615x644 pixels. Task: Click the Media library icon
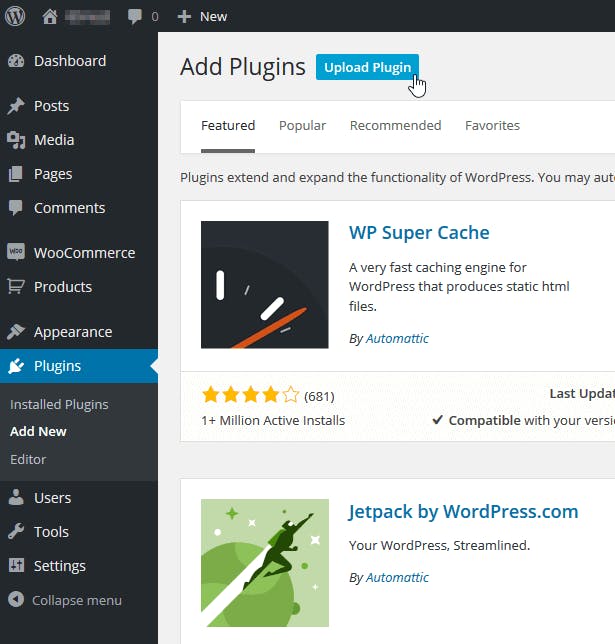coord(16,140)
